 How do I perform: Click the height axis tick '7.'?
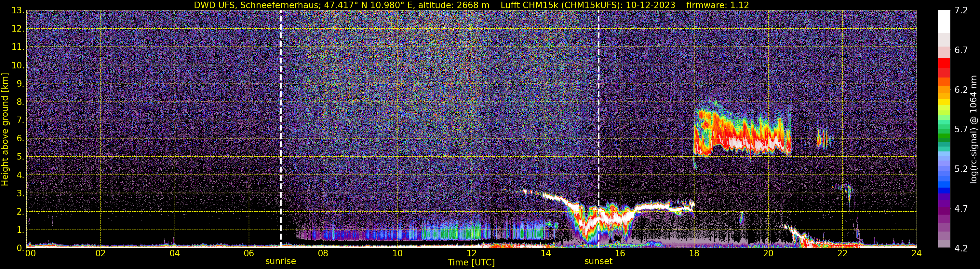pyautogui.click(x=20, y=120)
